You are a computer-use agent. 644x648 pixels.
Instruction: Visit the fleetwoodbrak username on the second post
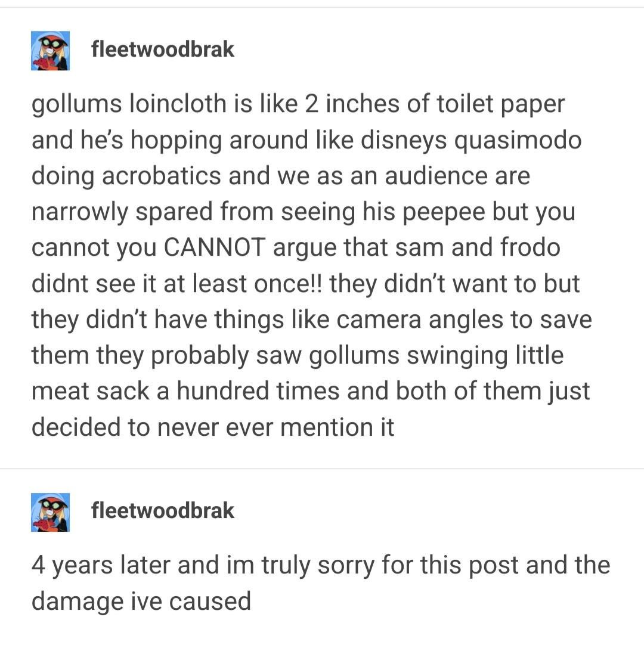coord(162,510)
